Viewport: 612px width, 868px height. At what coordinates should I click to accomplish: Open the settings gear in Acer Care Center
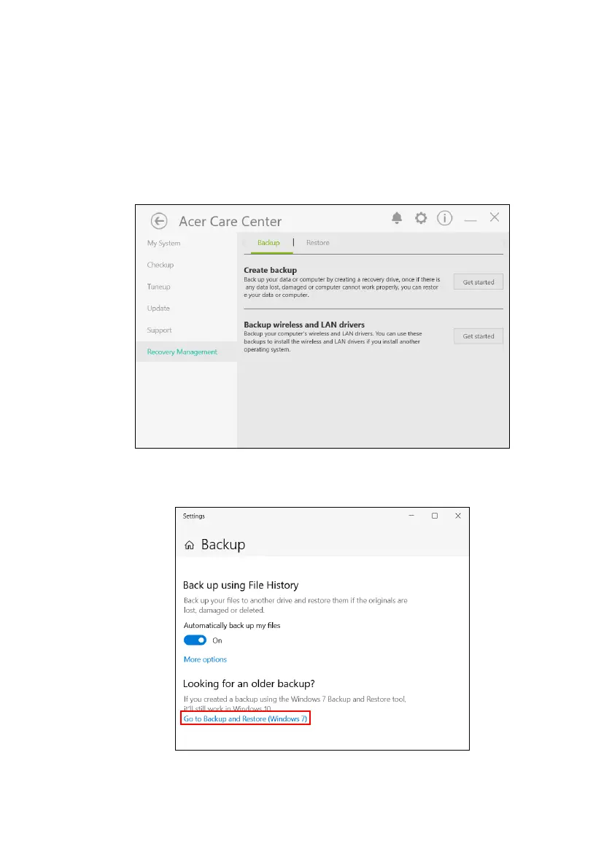tap(421, 218)
